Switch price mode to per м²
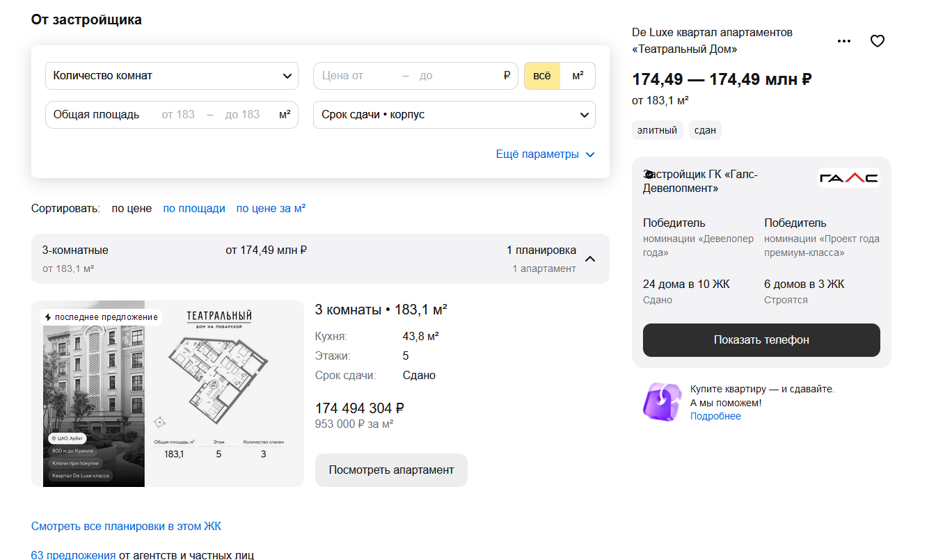Image resolution: width=952 pixels, height=560 pixels. 578,76
